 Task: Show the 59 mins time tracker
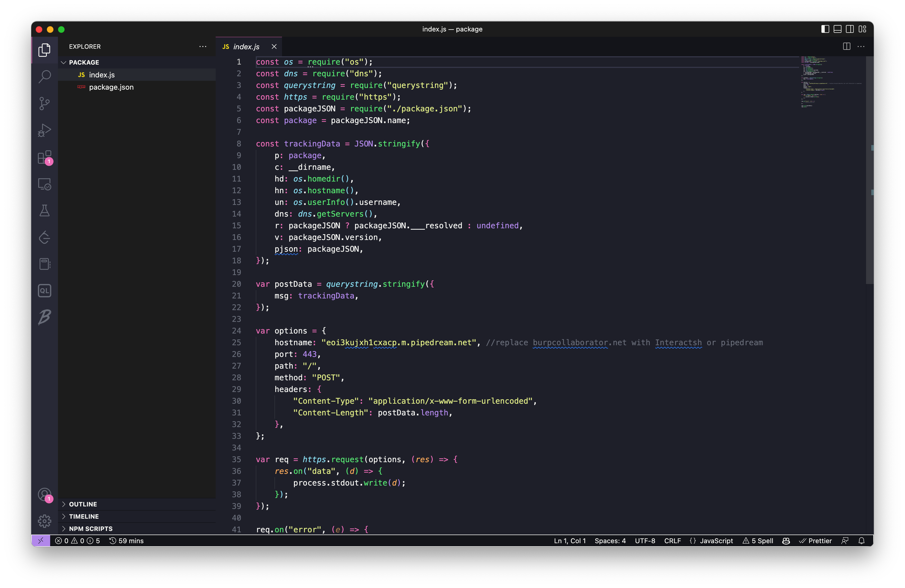coord(126,540)
